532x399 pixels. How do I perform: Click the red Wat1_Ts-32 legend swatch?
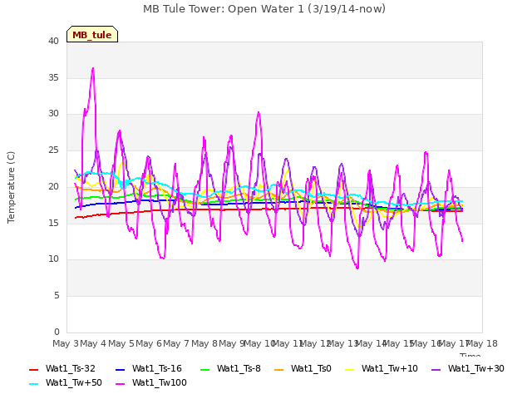coord(34,369)
